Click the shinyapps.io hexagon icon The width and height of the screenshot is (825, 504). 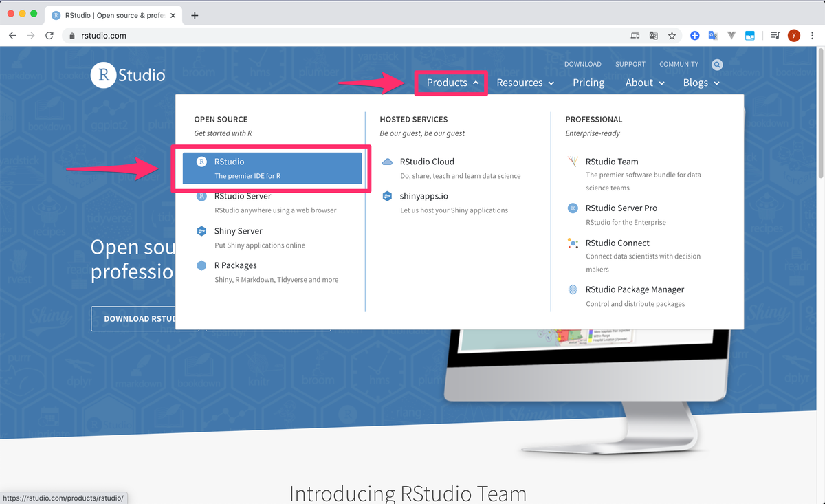point(387,196)
